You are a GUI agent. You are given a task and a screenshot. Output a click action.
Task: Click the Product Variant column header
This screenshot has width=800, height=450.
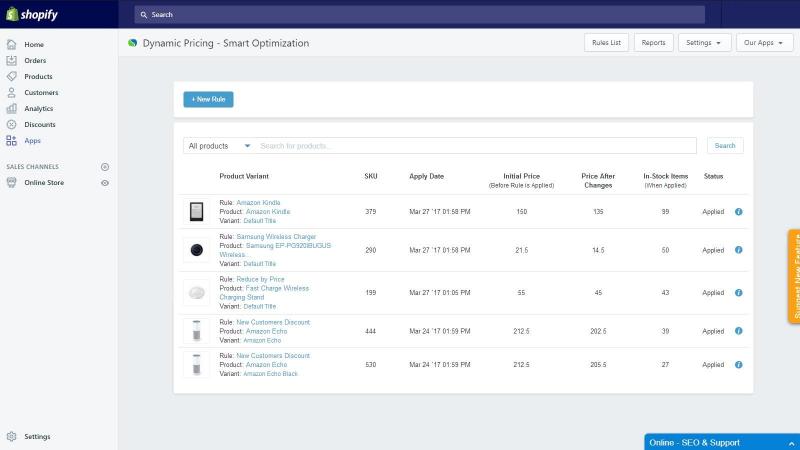coord(244,176)
